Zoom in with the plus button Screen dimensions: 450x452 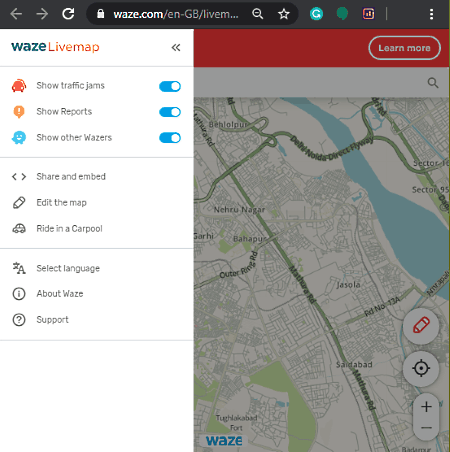[x=426, y=407]
